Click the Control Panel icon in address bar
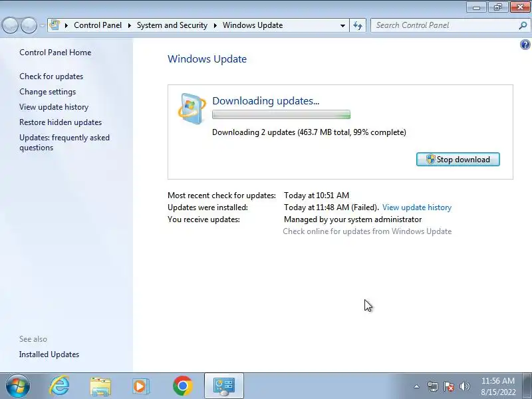Screen dimensions: 532x399 [55, 25]
